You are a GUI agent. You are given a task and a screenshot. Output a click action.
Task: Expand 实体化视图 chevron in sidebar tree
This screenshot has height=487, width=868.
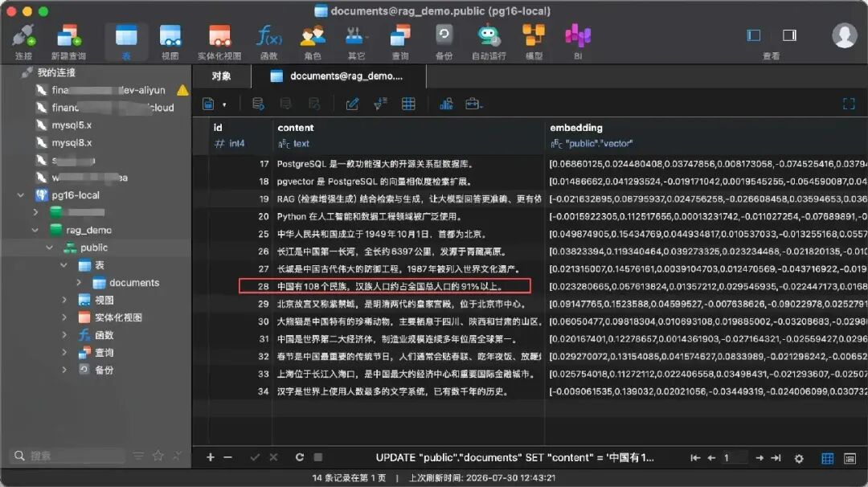click(x=64, y=317)
